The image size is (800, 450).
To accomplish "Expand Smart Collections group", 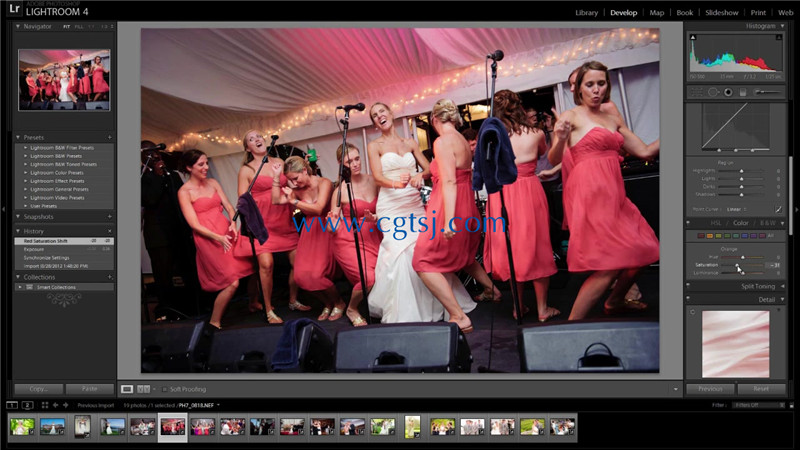I will point(20,287).
